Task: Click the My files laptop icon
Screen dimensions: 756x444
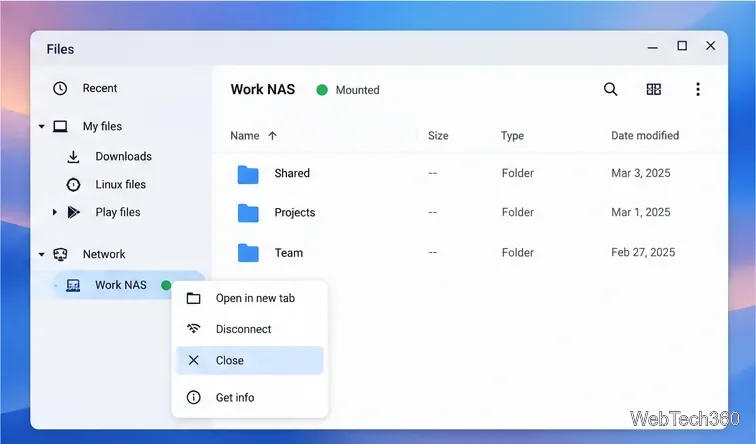Action: click(x=60, y=126)
